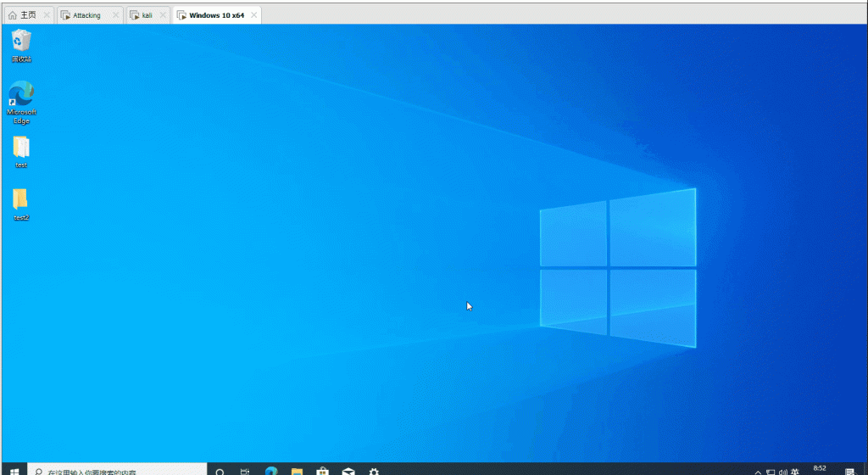Image resolution: width=868 pixels, height=475 pixels.
Task: Open the notification Action Center
Action: coord(849,472)
